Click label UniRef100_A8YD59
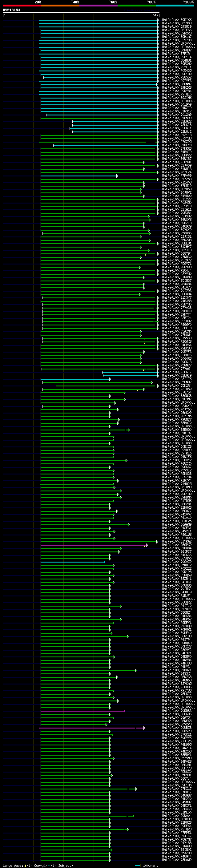 (177, 189)
